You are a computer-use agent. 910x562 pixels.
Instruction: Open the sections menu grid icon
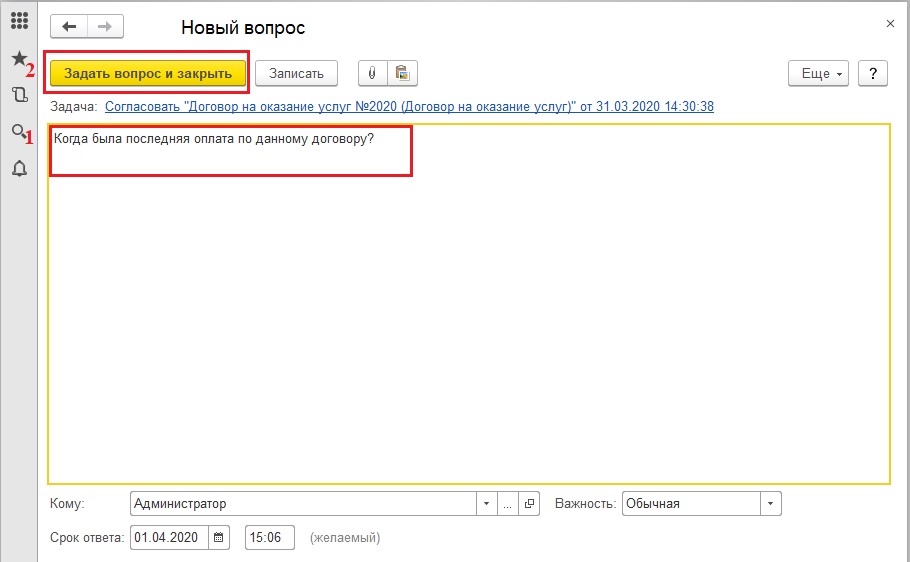pos(18,20)
